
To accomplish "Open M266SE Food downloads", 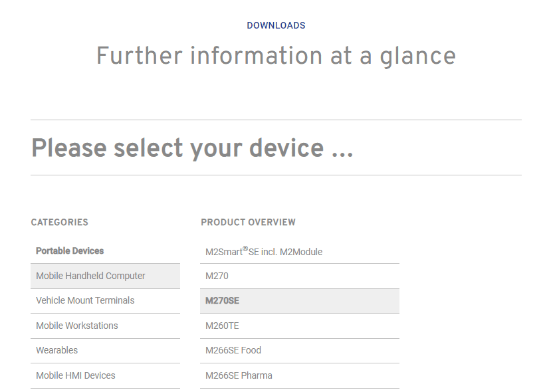I will pos(300,351).
